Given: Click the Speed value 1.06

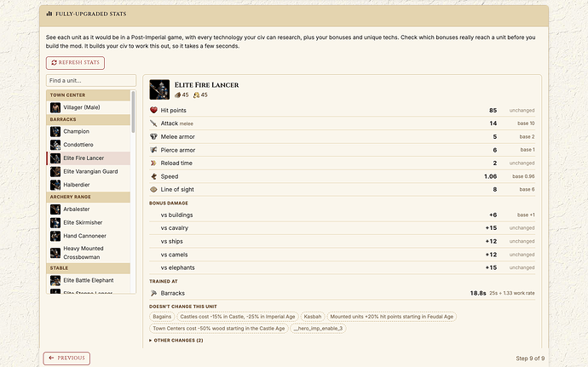Looking at the screenshot, I should (491, 176).
